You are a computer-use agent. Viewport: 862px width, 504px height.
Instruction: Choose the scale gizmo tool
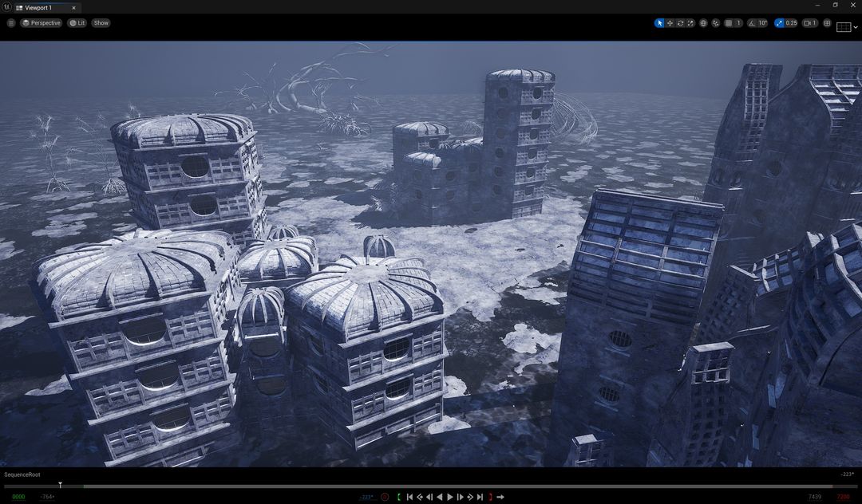coord(690,23)
